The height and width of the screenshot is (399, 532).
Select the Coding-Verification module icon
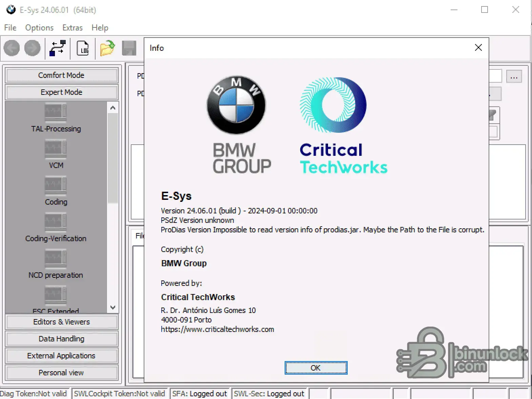pyautogui.click(x=56, y=222)
